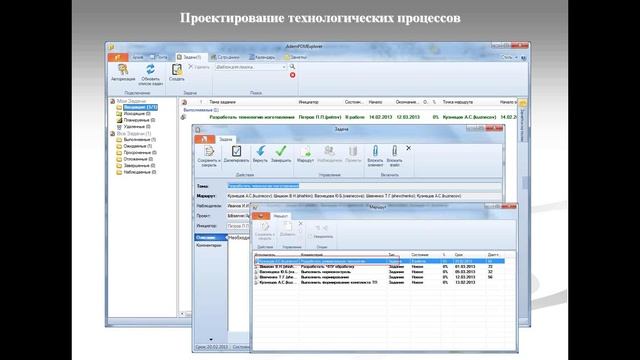Switch to the Календарь tab
The image size is (640, 360).
[x=262, y=57]
